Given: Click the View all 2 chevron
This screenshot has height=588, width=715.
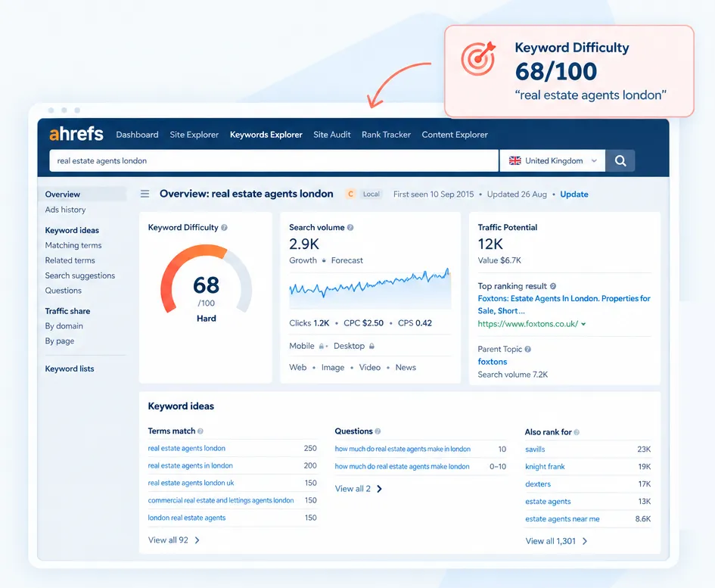Looking at the screenshot, I should coord(379,489).
